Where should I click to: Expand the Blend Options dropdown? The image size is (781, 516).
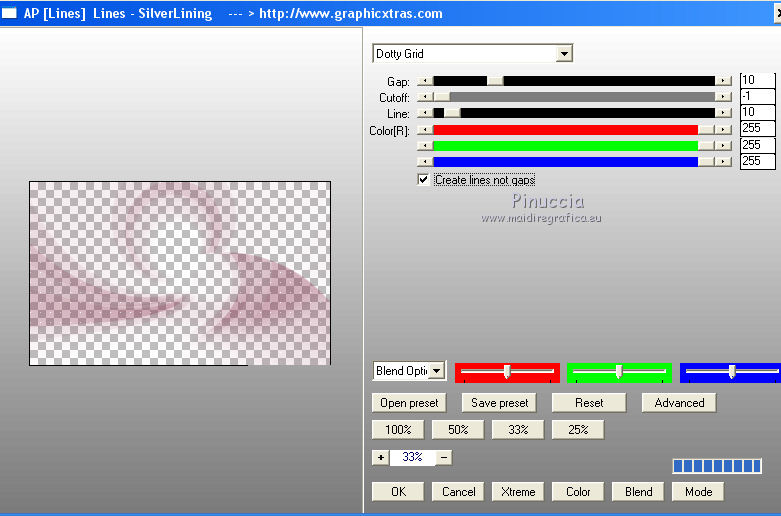[x=436, y=371]
